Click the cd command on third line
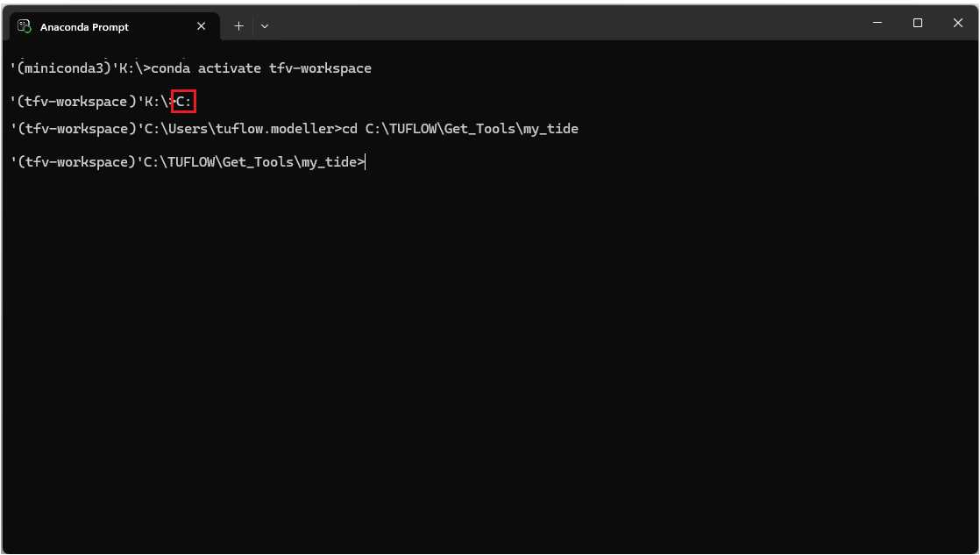The image size is (980, 555). (349, 129)
